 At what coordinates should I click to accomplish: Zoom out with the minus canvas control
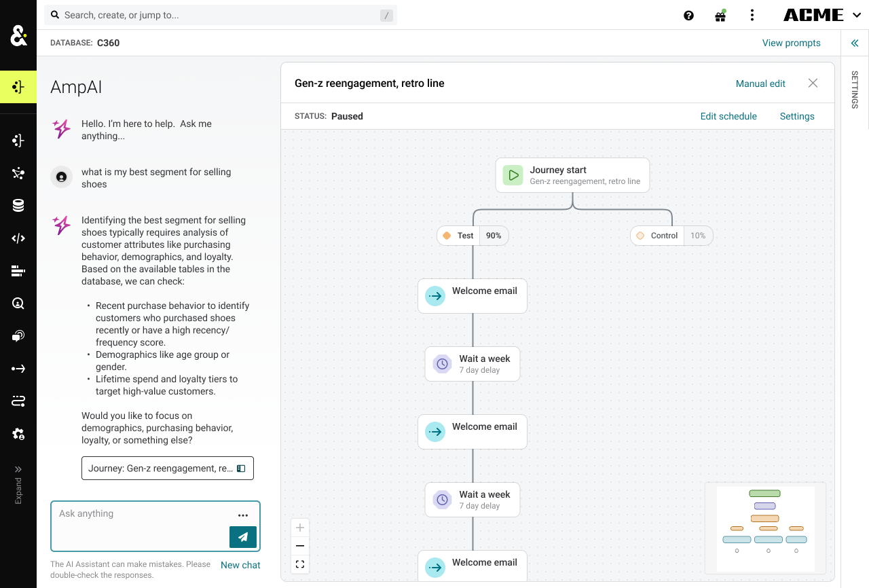[x=300, y=546]
